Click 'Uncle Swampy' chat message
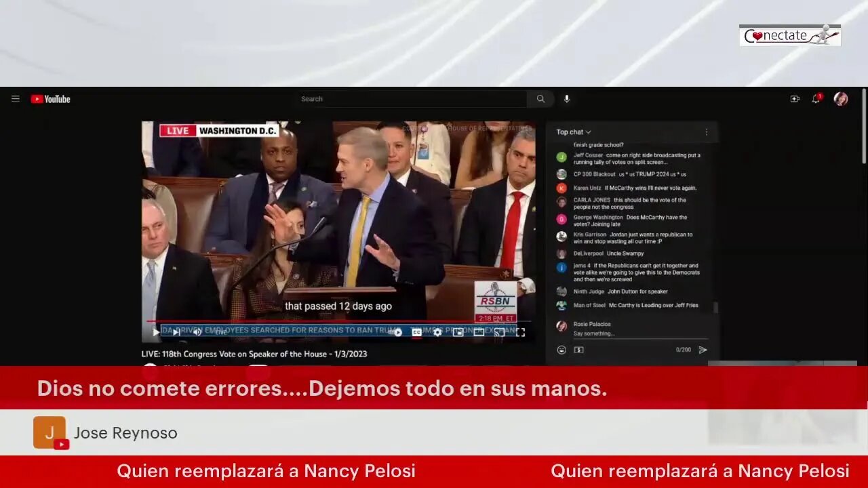 [x=625, y=253]
